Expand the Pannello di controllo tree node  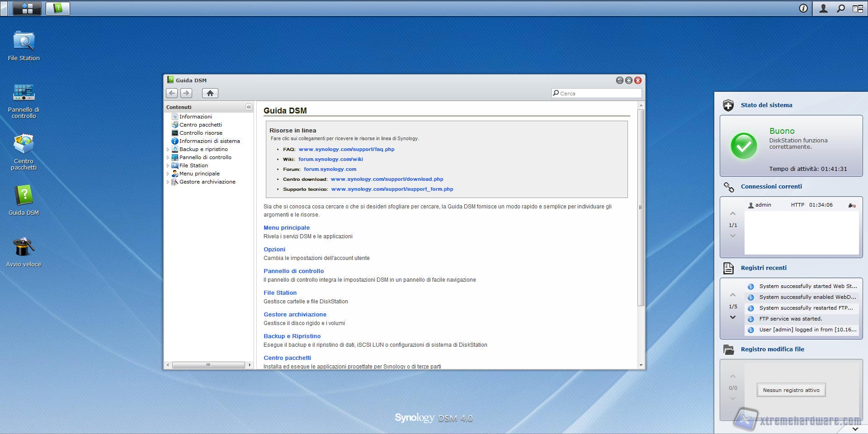coord(168,157)
